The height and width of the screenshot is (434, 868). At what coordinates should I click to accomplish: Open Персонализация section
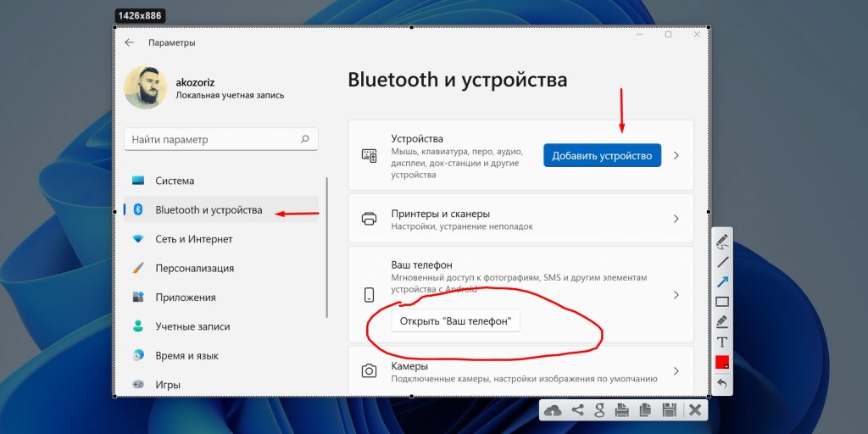[221, 268]
